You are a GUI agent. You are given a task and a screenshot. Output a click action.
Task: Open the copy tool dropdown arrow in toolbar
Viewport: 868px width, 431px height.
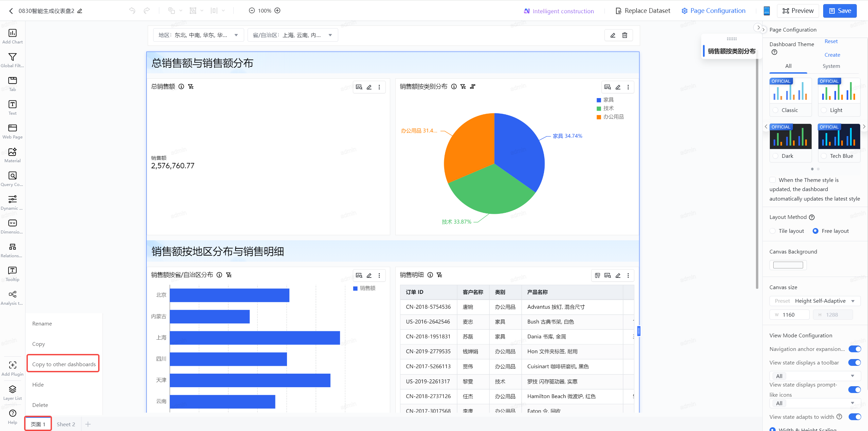coord(181,11)
